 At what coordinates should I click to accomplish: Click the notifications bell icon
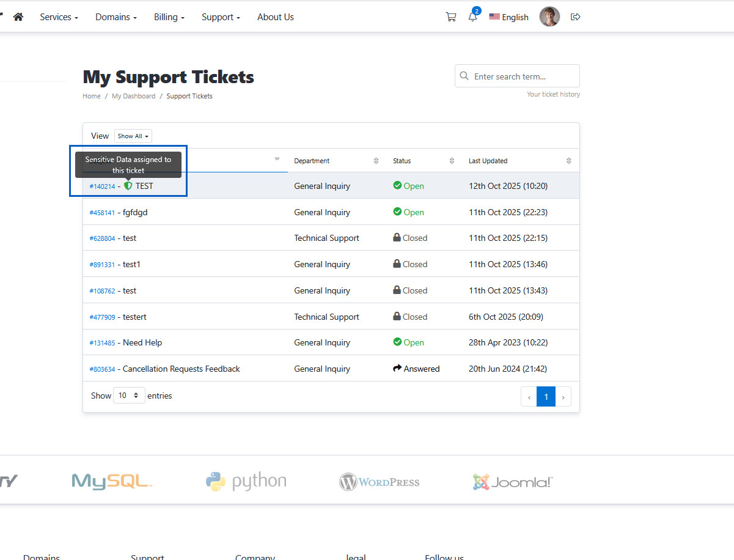point(472,17)
